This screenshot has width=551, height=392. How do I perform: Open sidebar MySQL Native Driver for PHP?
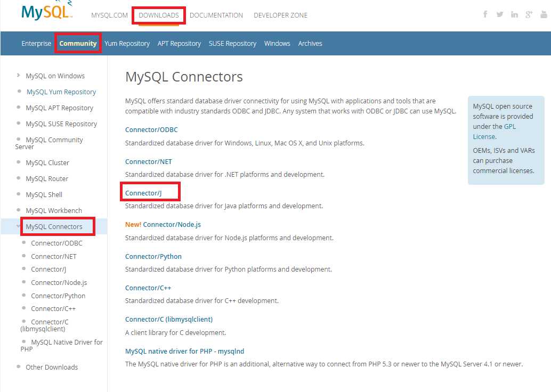61,346
